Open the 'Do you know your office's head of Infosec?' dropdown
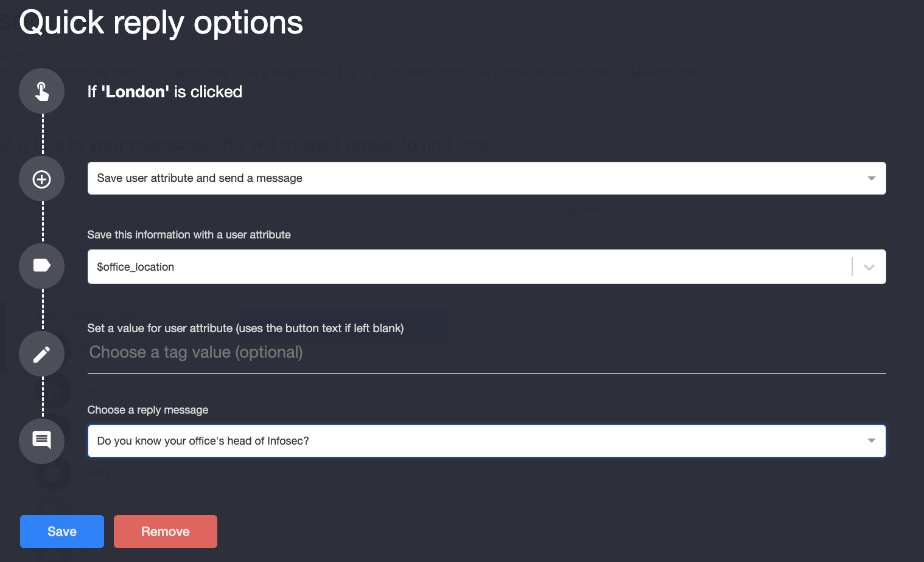 486,441
